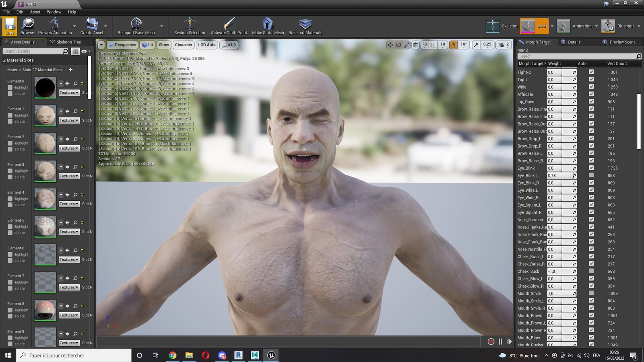Screen dimensions: 644x362
Task: Open Element 1 material picker arrow
Action: click(61, 111)
